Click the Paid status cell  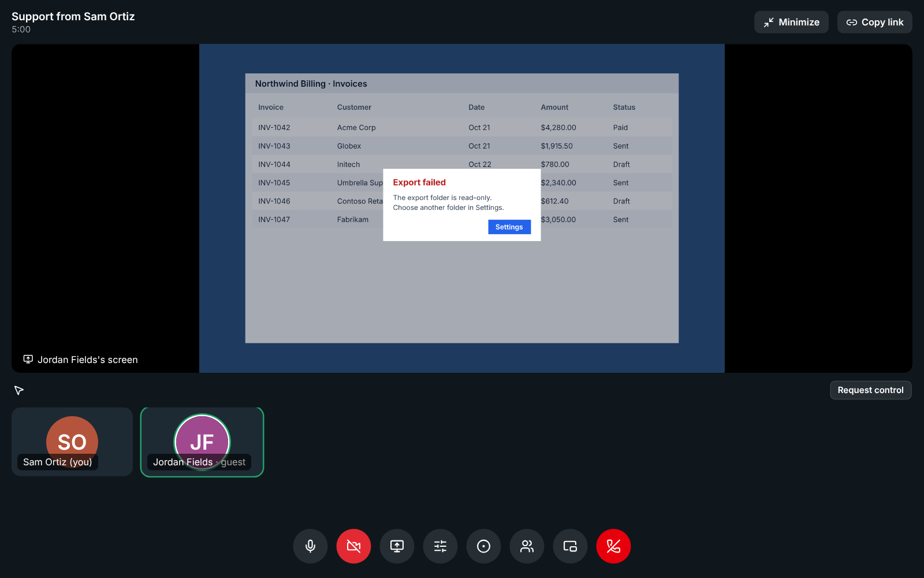(620, 128)
